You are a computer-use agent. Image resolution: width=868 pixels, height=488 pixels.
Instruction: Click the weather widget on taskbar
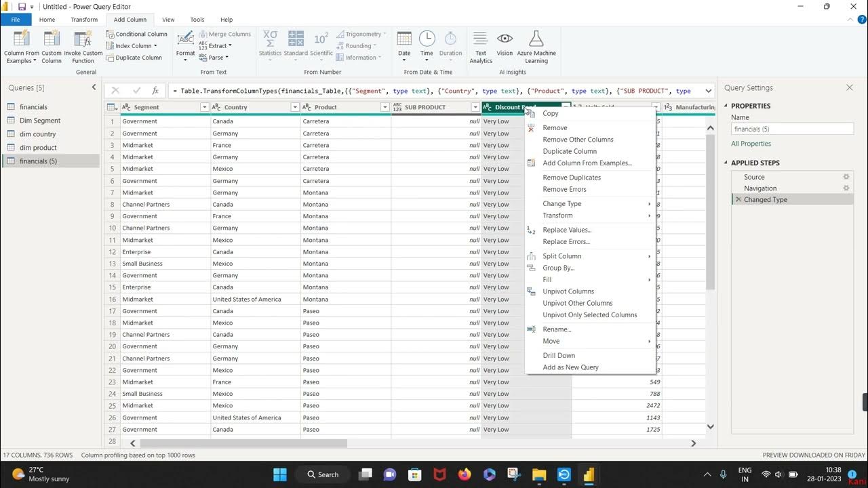[x=41, y=474]
